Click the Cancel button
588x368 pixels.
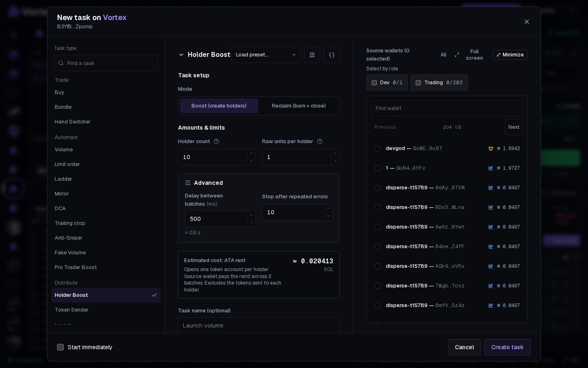(464, 347)
